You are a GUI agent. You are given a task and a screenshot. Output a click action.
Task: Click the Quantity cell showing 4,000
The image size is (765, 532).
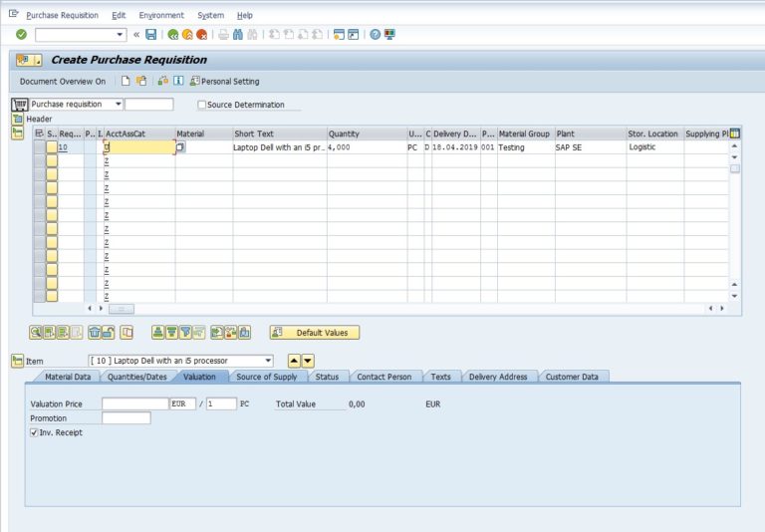click(x=367, y=146)
